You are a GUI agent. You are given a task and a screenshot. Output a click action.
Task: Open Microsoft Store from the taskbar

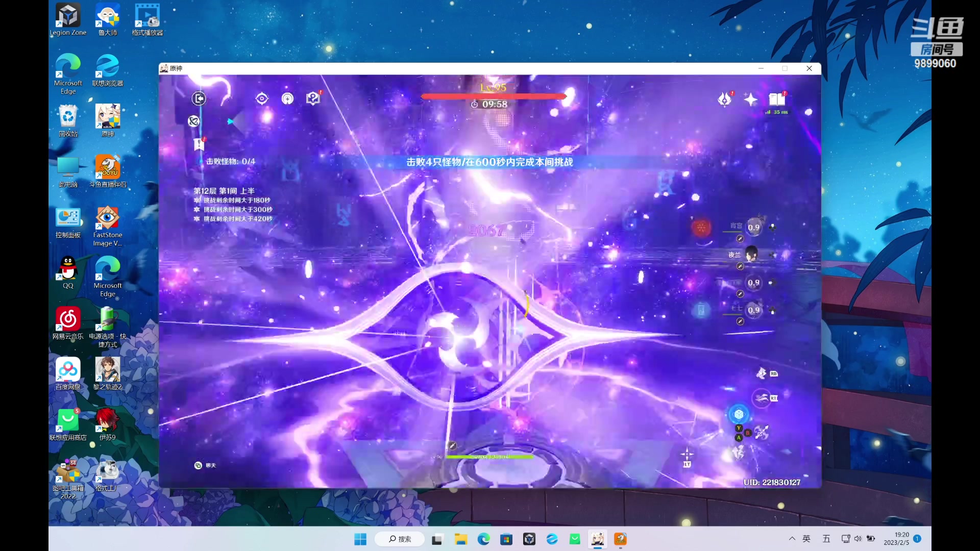(x=506, y=539)
